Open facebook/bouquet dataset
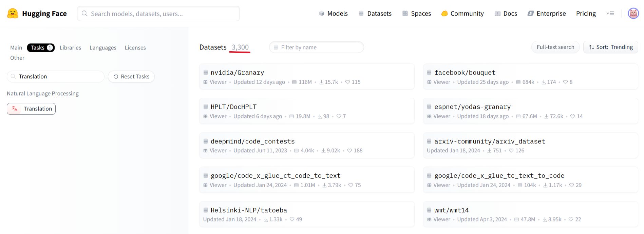This screenshot has height=234, width=644. click(530, 77)
